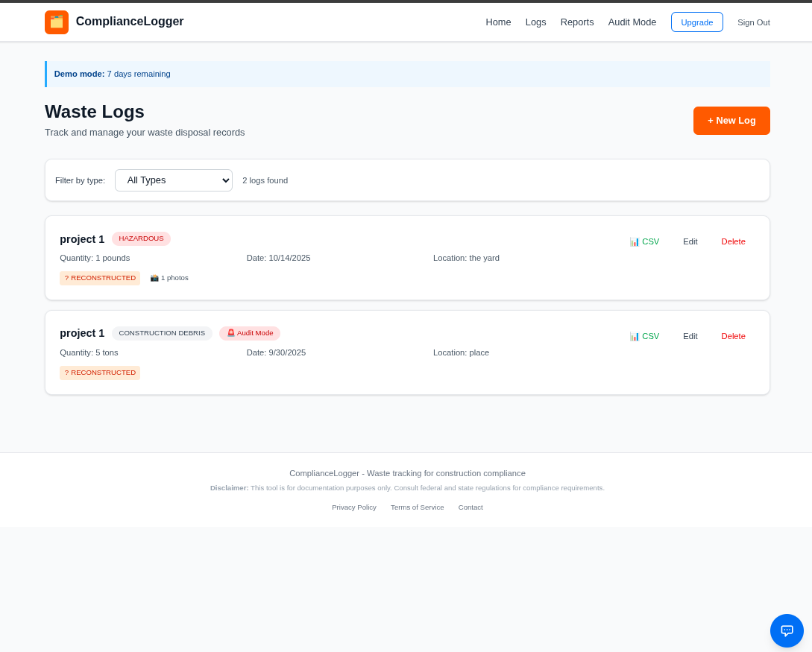Screen dimensions: 812x652
Task: Select the CONSTRUCTION DEBRIS type badge
Action: [x=162, y=333]
